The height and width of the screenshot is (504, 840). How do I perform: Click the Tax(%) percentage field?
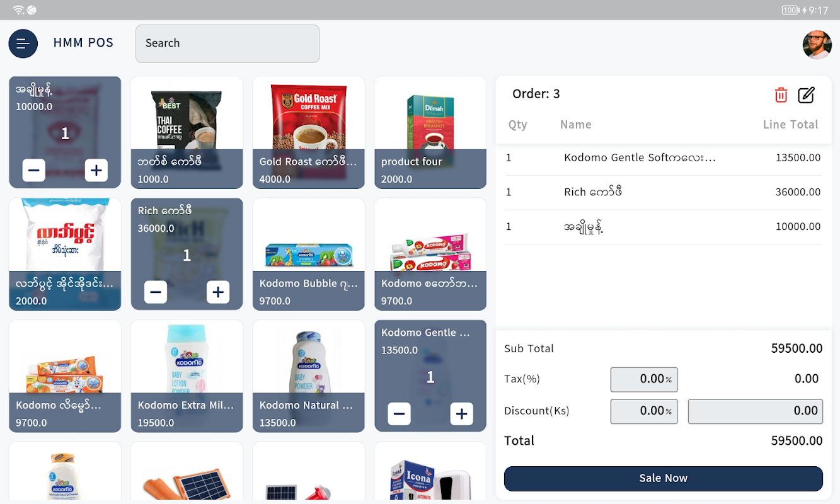(644, 379)
